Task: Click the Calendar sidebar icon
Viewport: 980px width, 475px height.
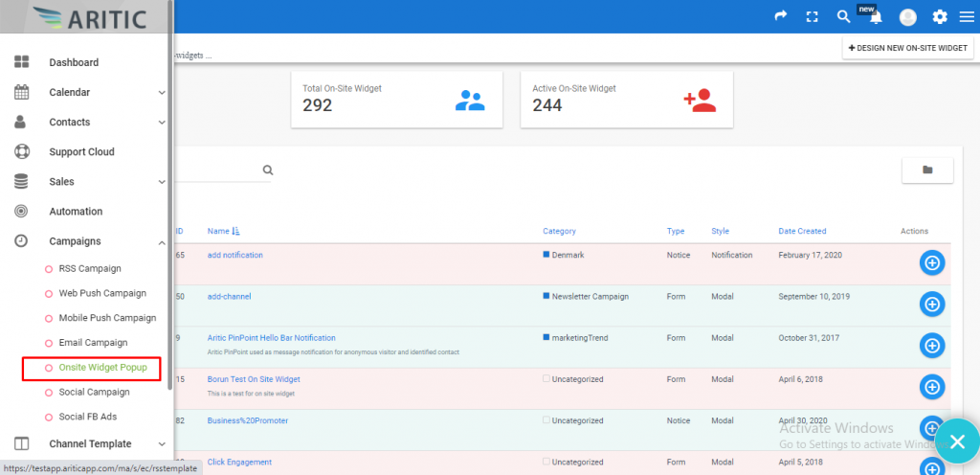Action: click(x=21, y=92)
